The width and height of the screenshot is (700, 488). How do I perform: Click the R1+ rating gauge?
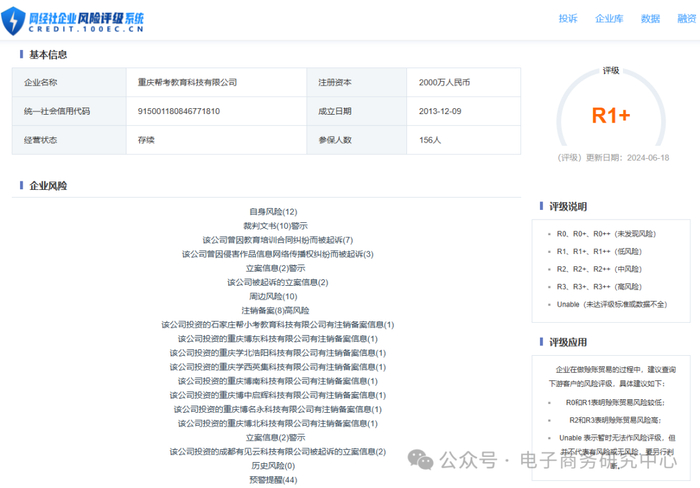point(610,115)
